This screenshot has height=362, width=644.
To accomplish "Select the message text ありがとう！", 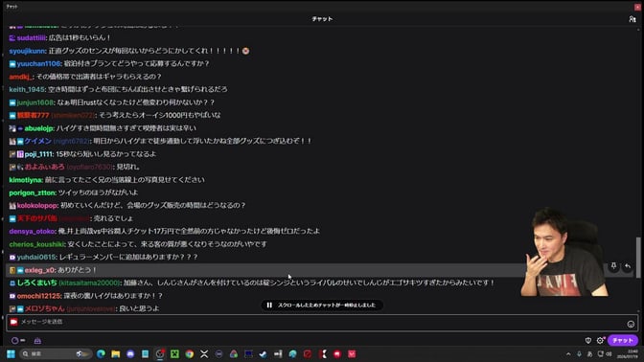I will click(x=78, y=270).
